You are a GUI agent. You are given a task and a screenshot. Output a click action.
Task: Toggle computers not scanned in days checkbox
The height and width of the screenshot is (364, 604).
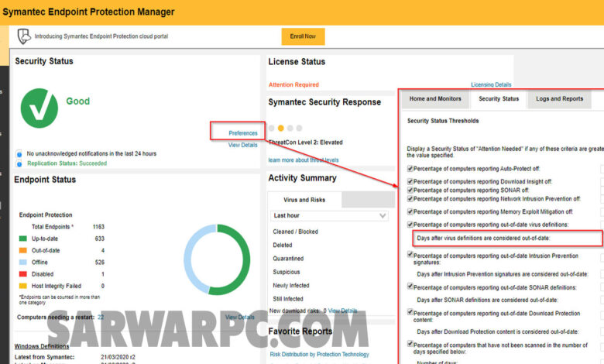coord(410,344)
